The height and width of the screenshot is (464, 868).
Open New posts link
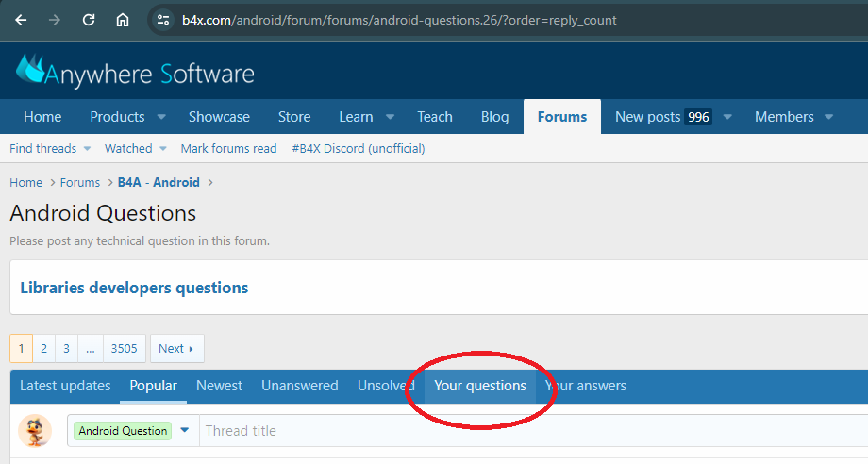point(647,117)
